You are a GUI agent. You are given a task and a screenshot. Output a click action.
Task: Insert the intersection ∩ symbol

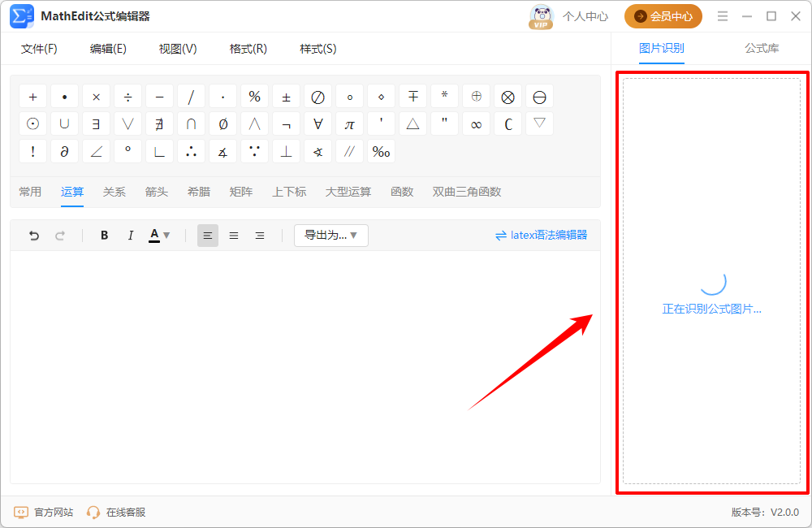click(x=191, y=123)
